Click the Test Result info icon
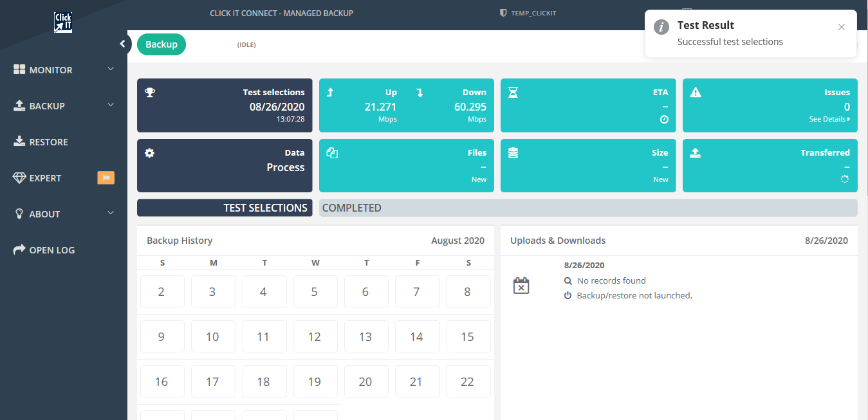This screenshot has width=868, height=420. [x=661, y=27]
